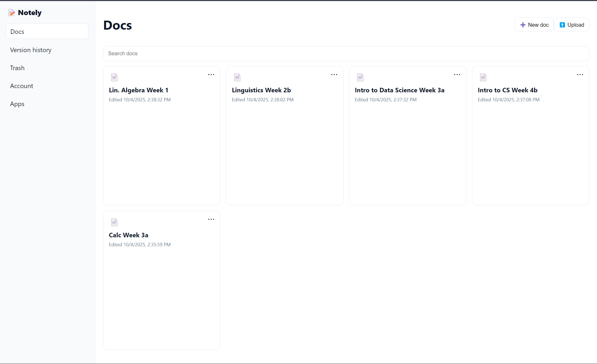
Task: Click the Linguistics Week 2b document icon
Action: pyautogui.click(x=237, y=77)
